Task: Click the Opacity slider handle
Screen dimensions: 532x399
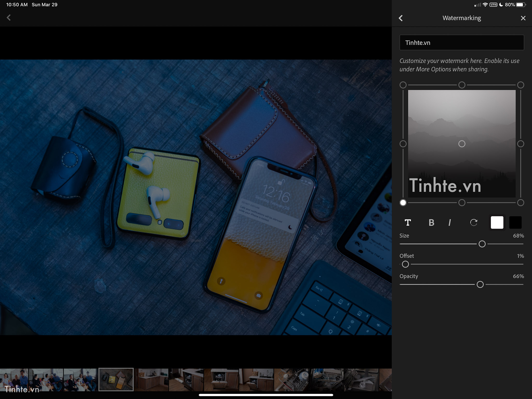Action: pos(480,284)
